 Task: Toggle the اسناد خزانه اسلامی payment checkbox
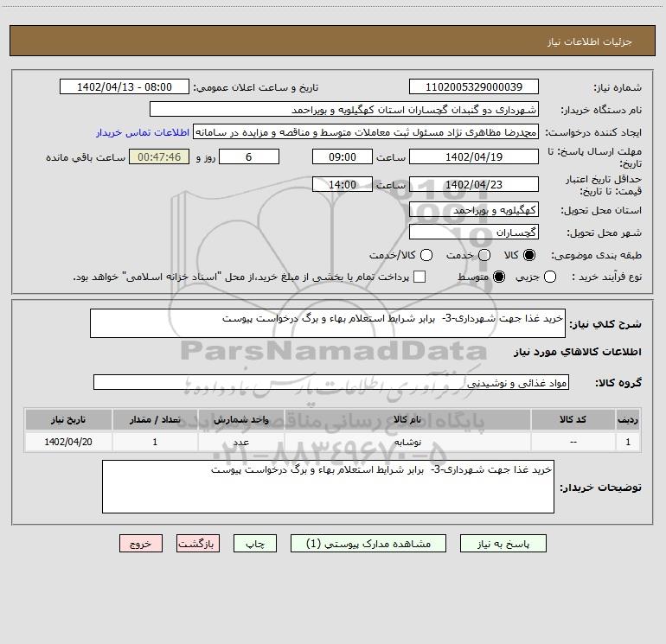[x=419, y=277]
